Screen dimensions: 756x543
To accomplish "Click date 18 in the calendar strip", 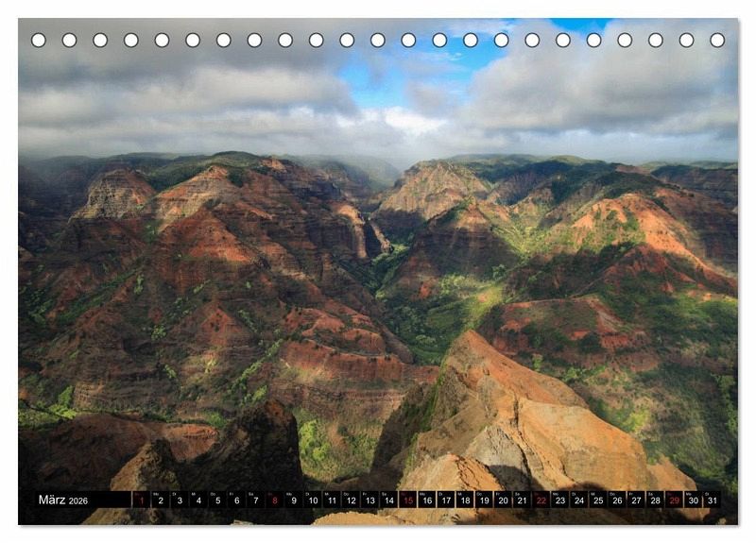I will [x=465, y=500].
